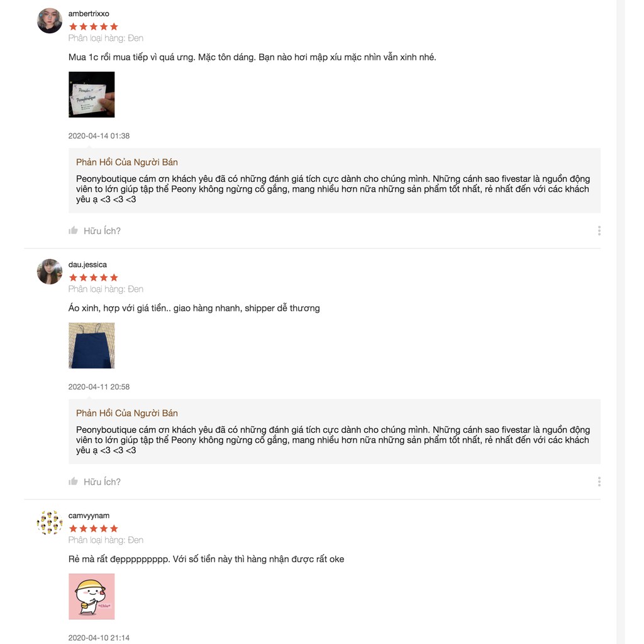The image size is (644, 644).
Task: Open three-dot menu for ambertrixxo's review
Action: point(599,231)
